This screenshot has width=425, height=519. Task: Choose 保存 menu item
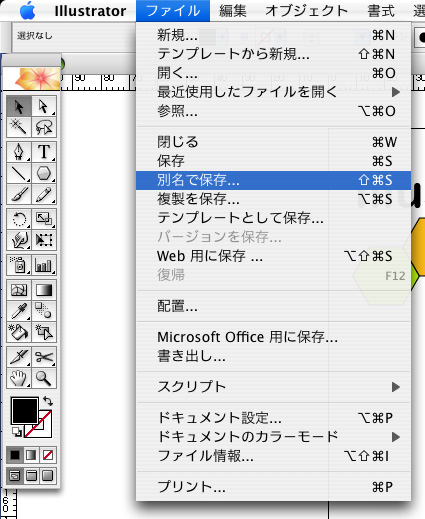[273, 161]
